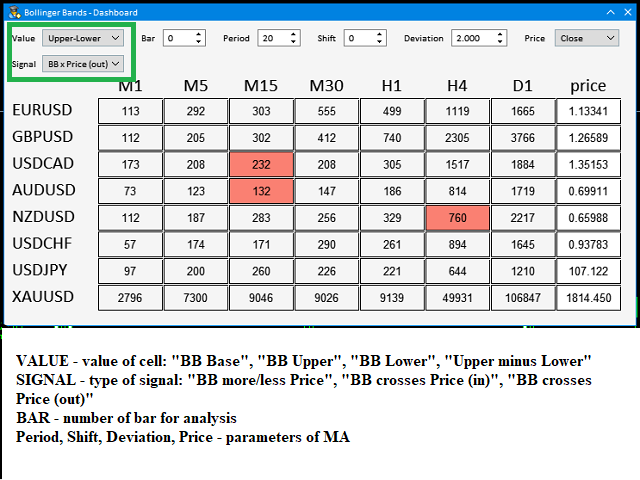Open the Signal dropdown BB x Price (out)
Viewport: 640px width, 480px height.
pos(84,63)
